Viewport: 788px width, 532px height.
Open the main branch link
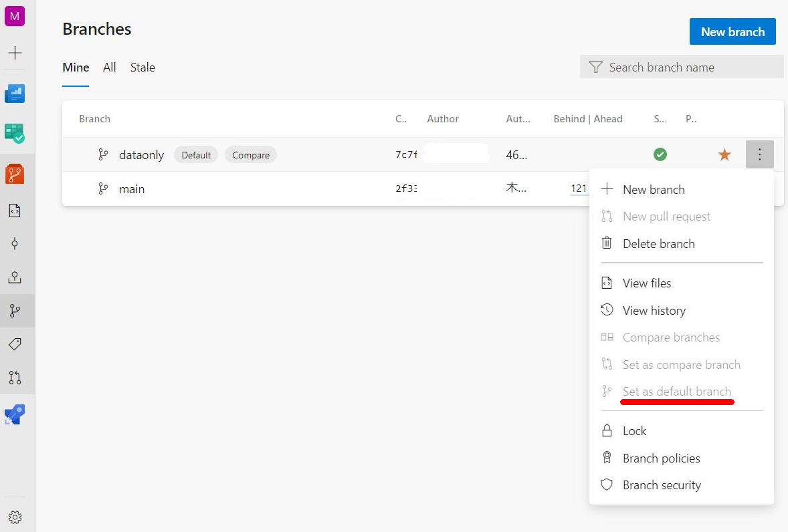132,189
